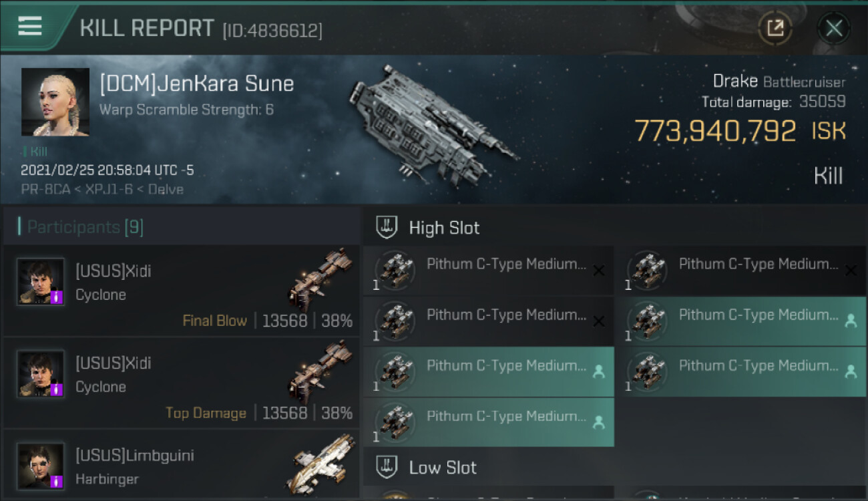This screenshot has height=501, width=868.
Task: Open JenKara Sune's character portrait
Action: point(55,102)
